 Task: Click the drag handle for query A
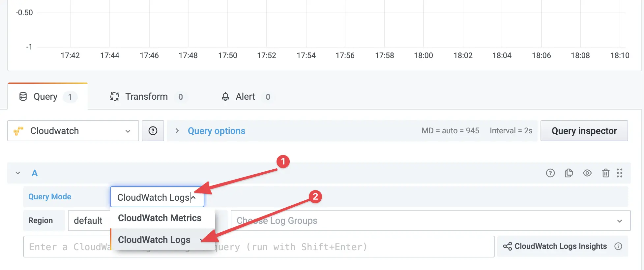tap(620, 173)
